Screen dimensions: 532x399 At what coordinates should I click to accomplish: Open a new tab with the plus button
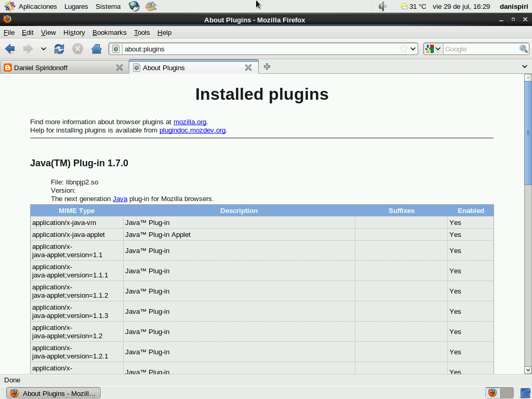267,66
